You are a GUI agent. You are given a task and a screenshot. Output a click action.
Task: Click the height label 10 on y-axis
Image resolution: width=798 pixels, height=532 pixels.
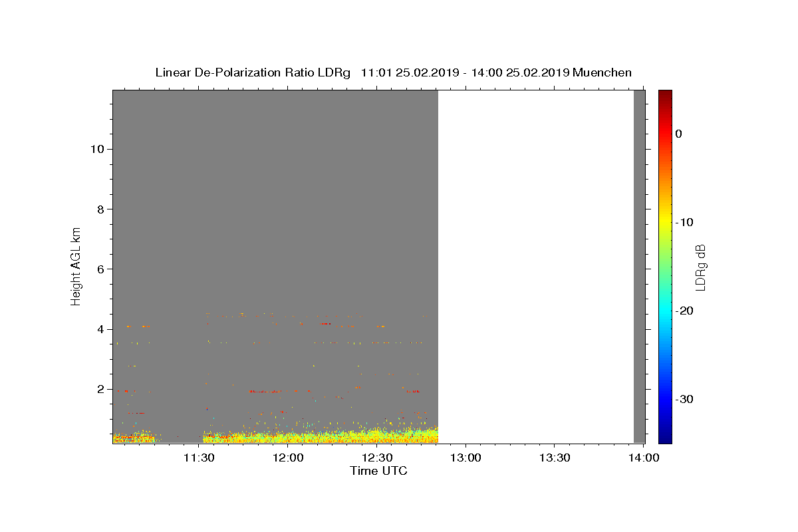click(x=98, y=149)
